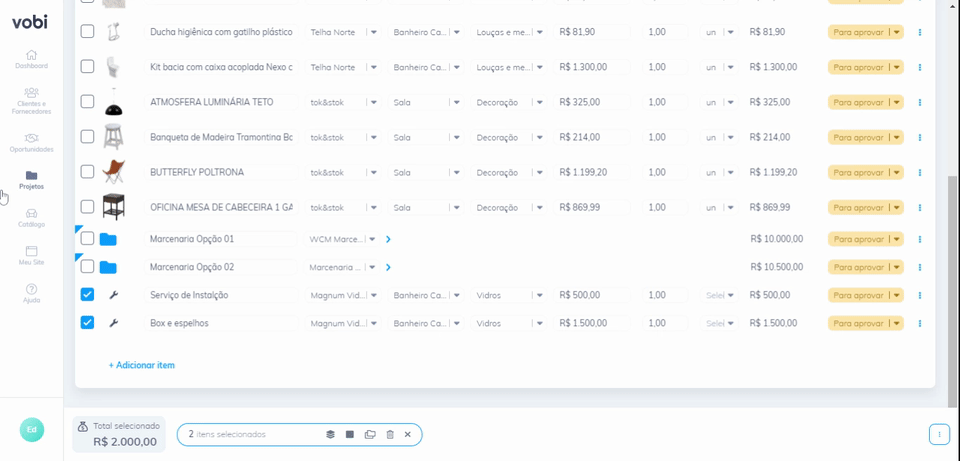Edit the R$ 869,99 price field
This screenshot has height=461, width=960.
click(x=591, y=208)
